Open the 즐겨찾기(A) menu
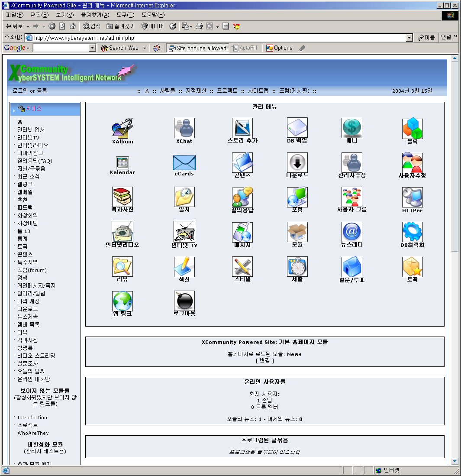This screenshot has height=476, width=461. pos(95,15)
